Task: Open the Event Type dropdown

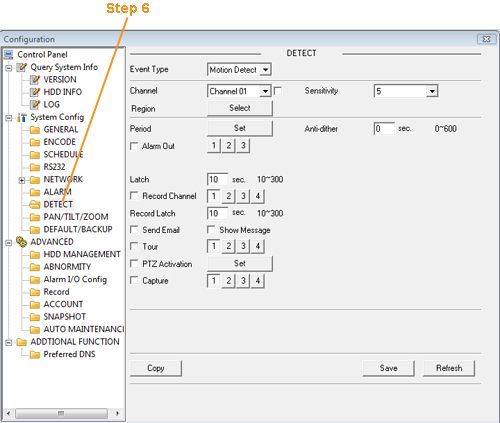Action: pyautogui.click(x=239, y=70)
